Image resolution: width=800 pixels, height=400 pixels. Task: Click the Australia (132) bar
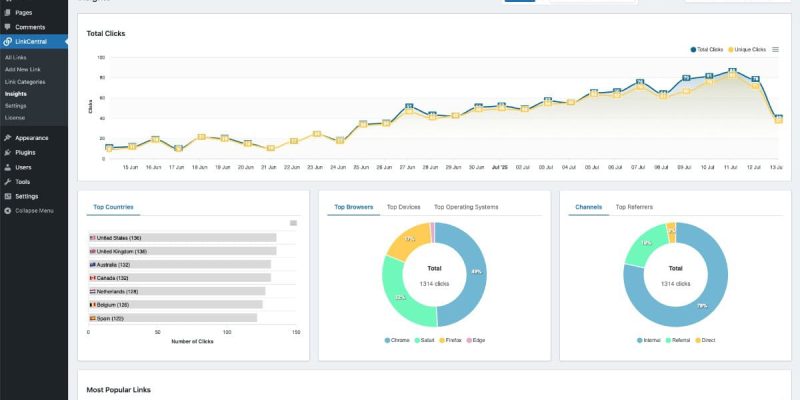pyautogui.click(x=180, y=264)
